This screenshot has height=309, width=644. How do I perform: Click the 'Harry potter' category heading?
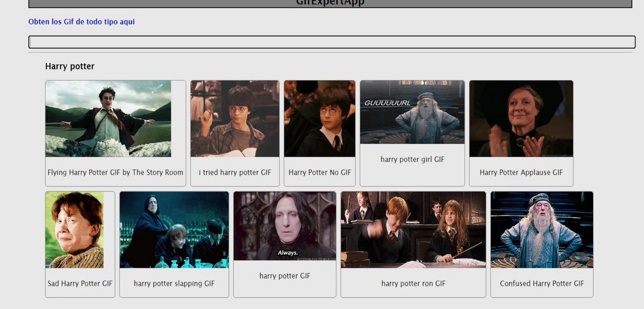70,66
